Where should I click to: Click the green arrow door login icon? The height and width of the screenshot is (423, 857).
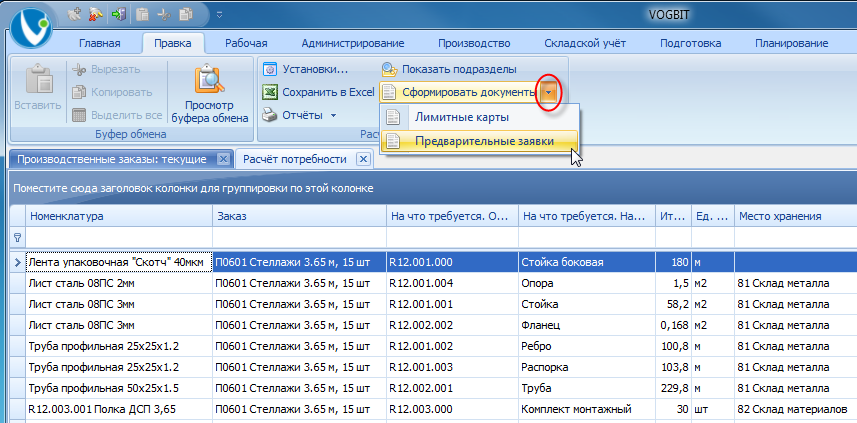(119, 15)
